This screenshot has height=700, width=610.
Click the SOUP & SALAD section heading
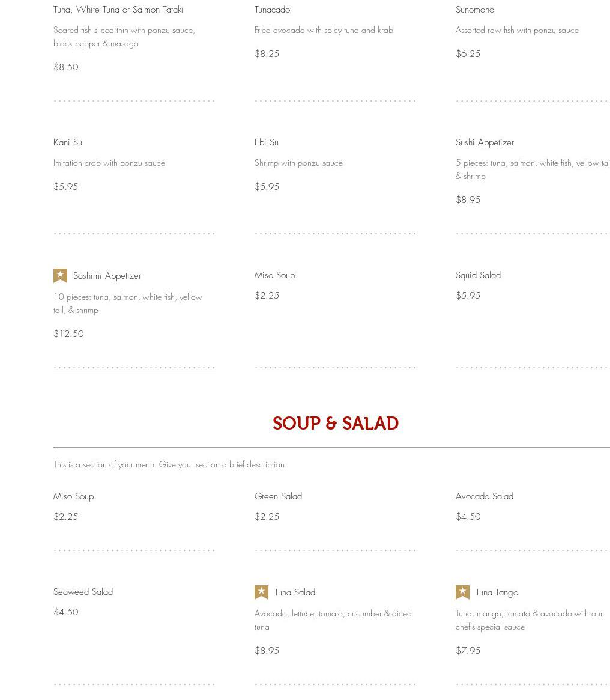pos(335,424)
